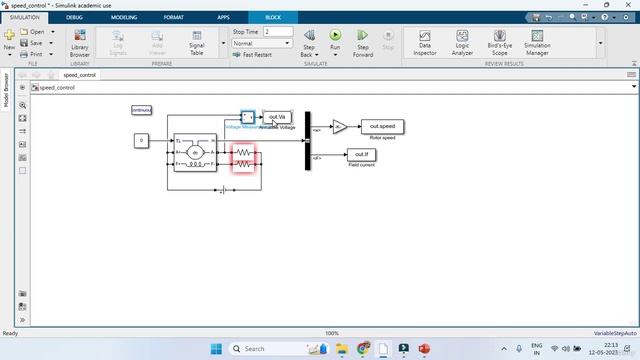Click the Open button
The height and width of the screenshot is (360, 640).
point(33,32)
